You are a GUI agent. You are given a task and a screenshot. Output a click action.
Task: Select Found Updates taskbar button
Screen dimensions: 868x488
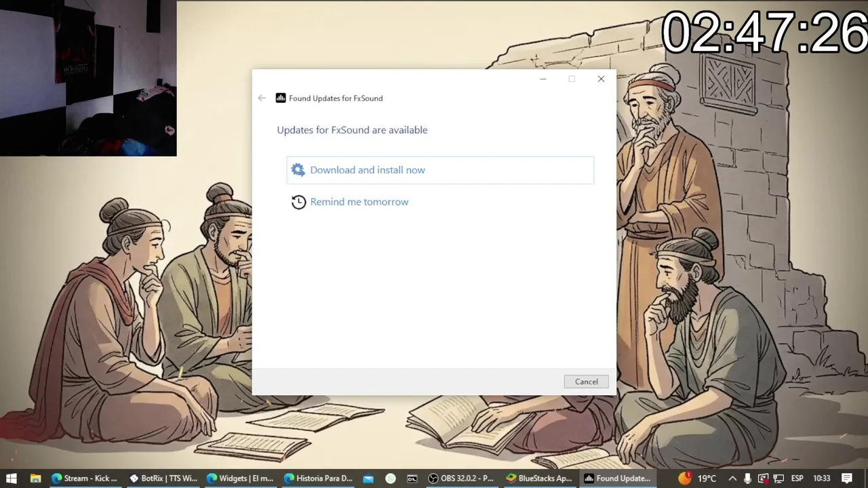coord(617,479)
